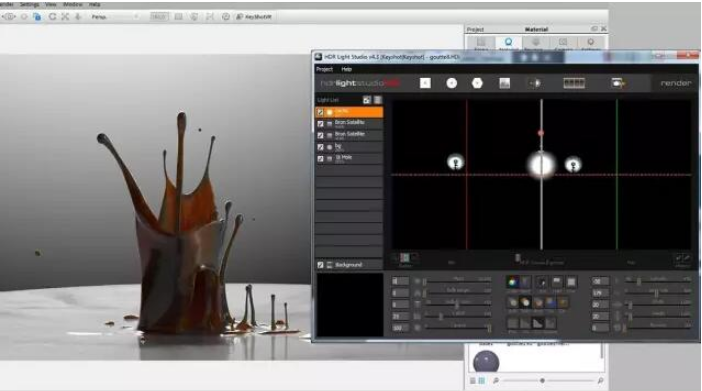Click the camera render view icon

(x=618, y=83)
